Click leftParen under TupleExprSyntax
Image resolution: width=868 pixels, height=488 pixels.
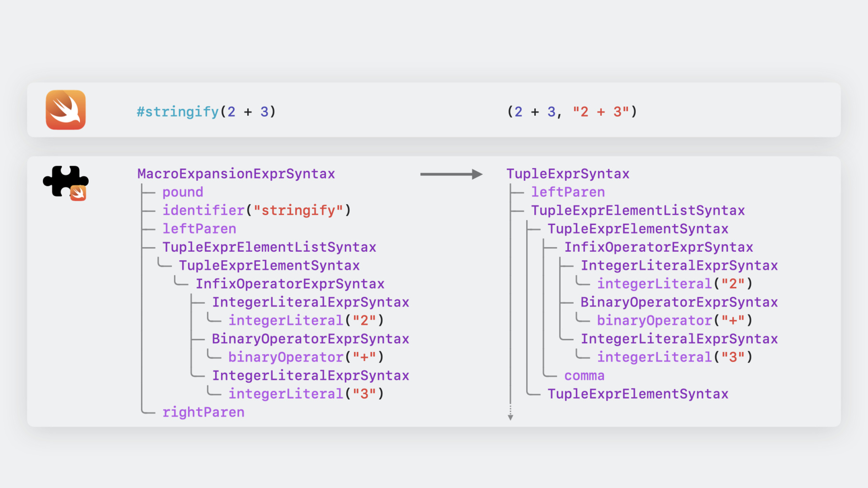pos(568,192)
